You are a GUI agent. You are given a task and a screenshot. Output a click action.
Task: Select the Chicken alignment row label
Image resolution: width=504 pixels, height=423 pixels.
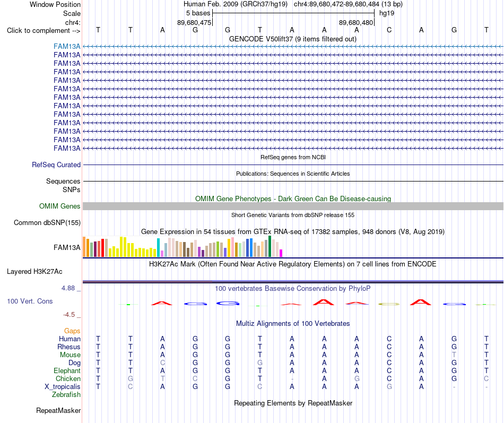[x=68, y=378]
